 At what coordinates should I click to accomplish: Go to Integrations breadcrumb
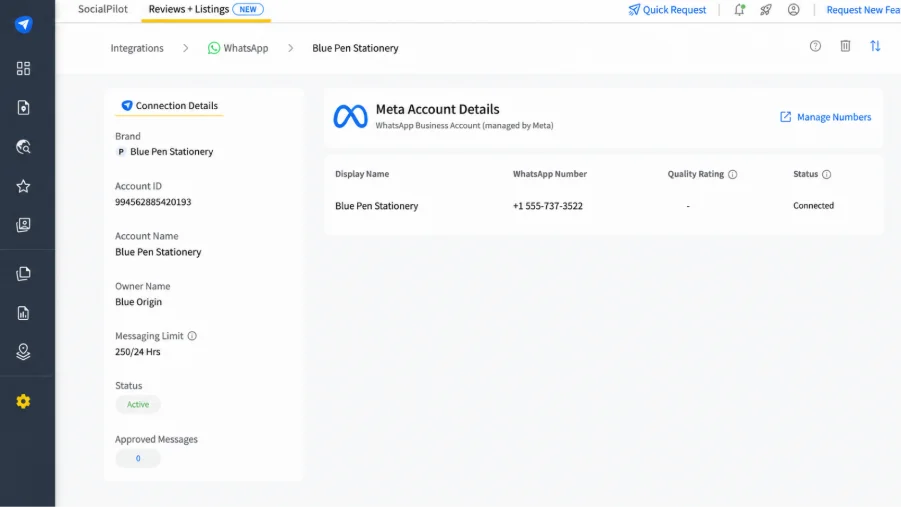point(137,48)
